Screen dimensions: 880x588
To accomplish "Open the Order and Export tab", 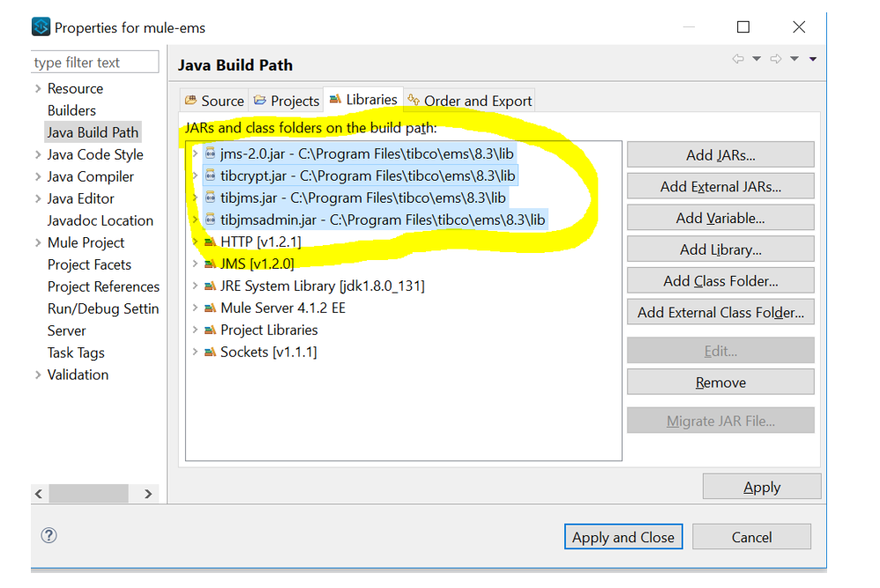I will tap(470, 100).
